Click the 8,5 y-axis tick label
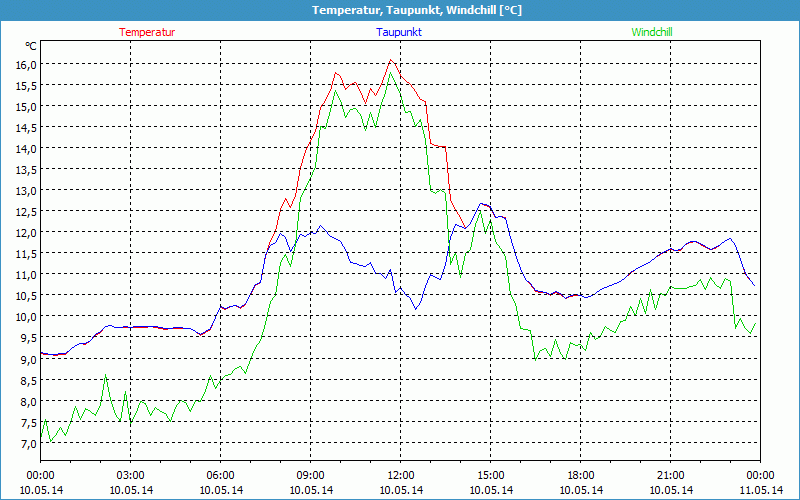800x500 pixels. (24, 380)
